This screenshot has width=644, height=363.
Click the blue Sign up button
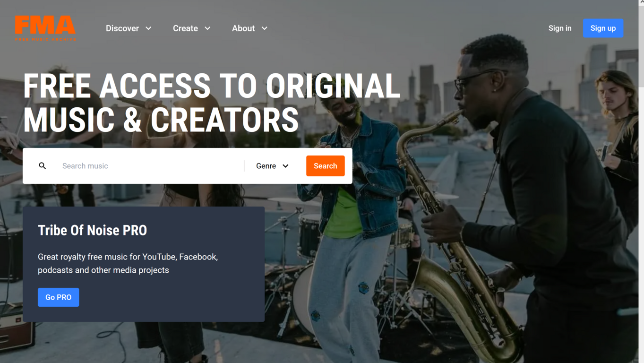pyautogui.click(x=603, y=28)
